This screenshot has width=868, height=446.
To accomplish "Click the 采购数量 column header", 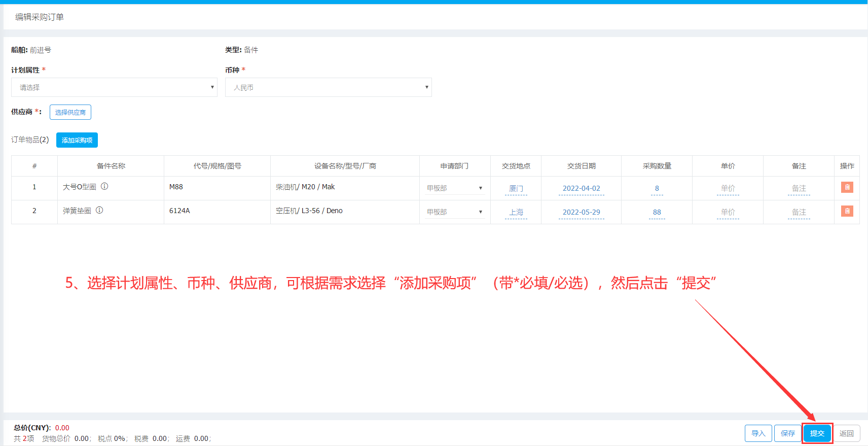I will coord(657,166).
